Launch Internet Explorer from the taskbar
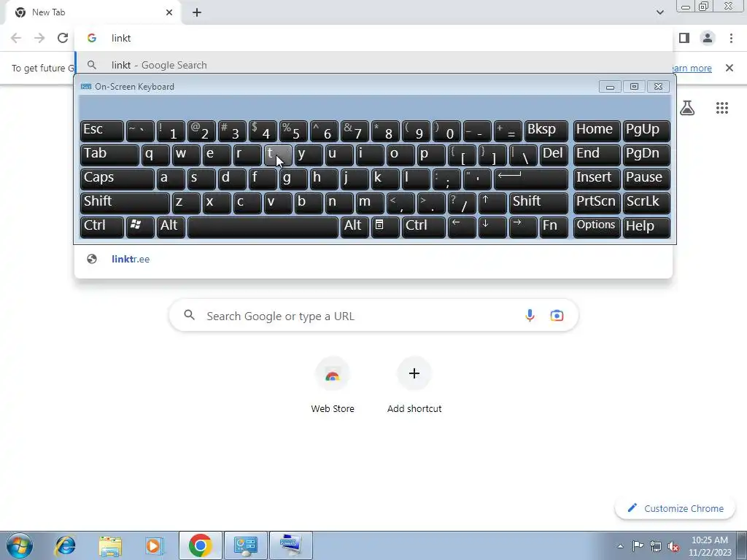 (x=65, y=545)
